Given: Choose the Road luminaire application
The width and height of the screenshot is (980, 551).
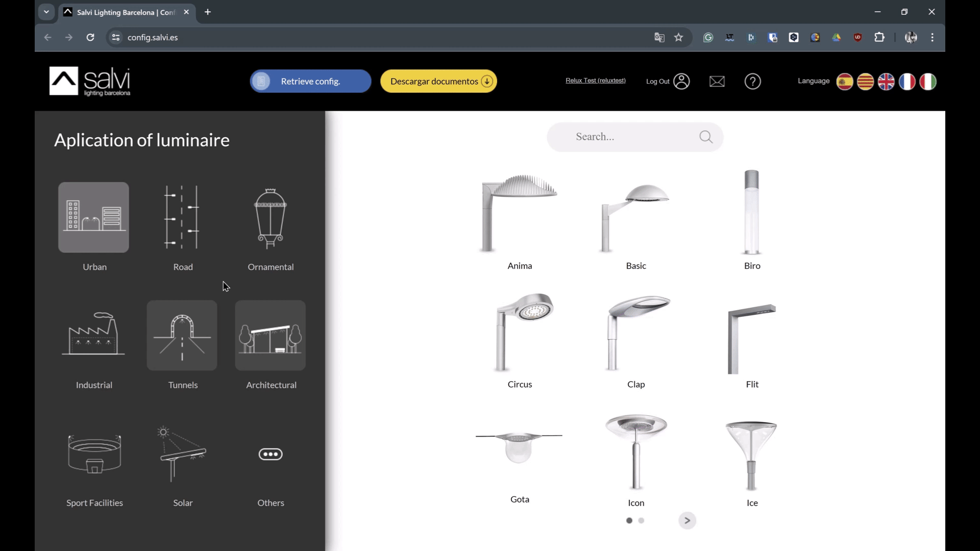Looking at the screenshot, I should point(182,217).
